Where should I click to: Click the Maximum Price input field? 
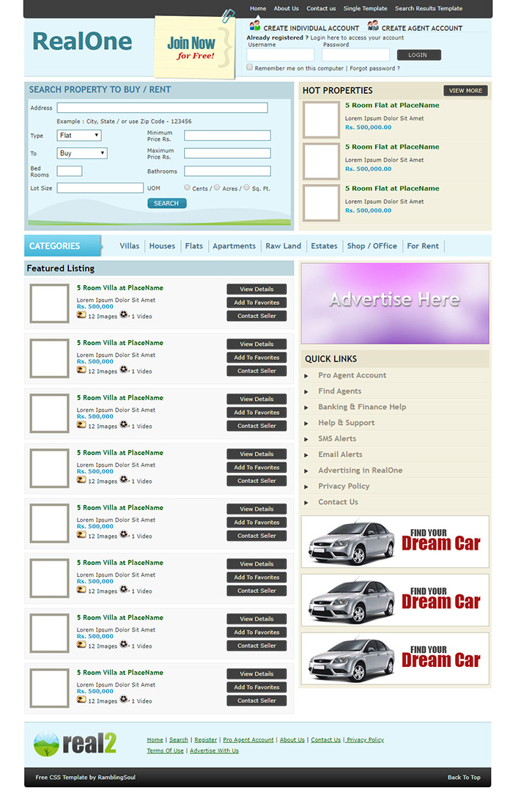click(227, 153)
